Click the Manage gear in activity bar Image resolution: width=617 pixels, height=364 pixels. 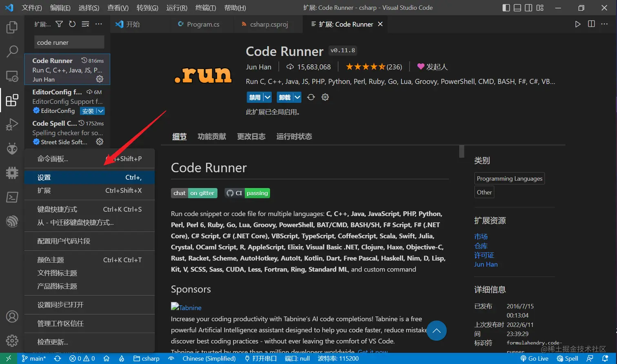[x=12, y=340]
